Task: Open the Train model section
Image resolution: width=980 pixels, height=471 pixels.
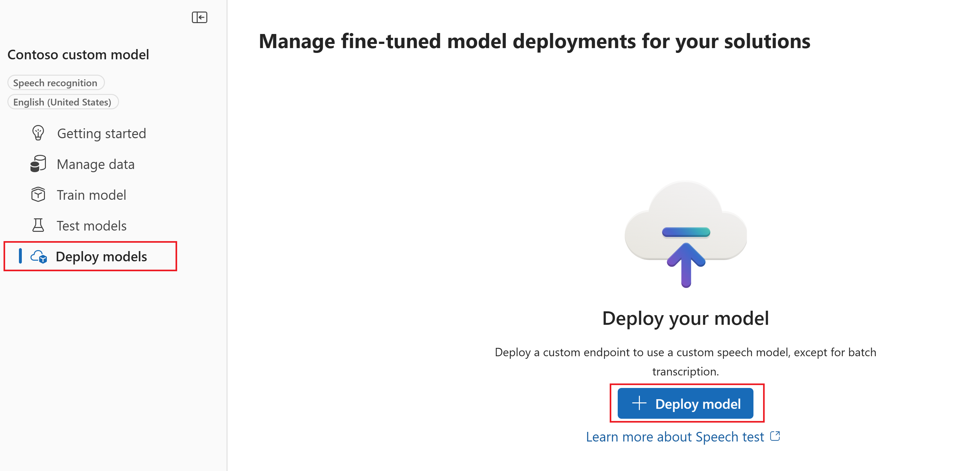Action: [x=91, y=195]
